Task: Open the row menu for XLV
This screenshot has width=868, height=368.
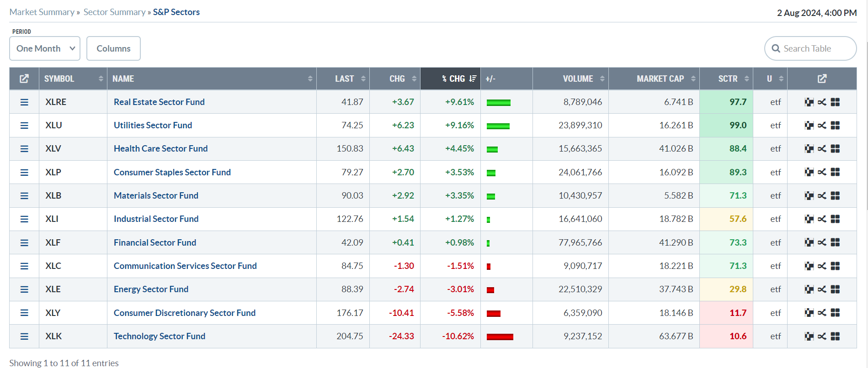Action: [24, 149]
